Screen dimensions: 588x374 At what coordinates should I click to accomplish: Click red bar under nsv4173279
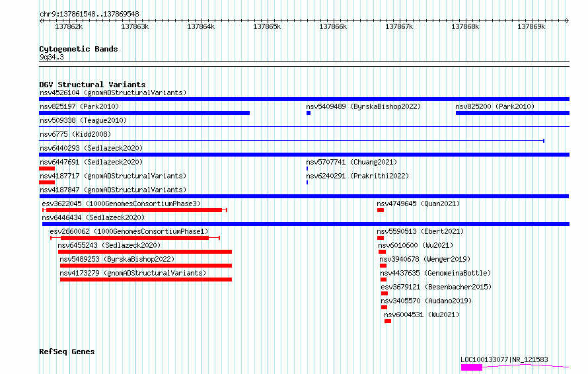(146, 280)
